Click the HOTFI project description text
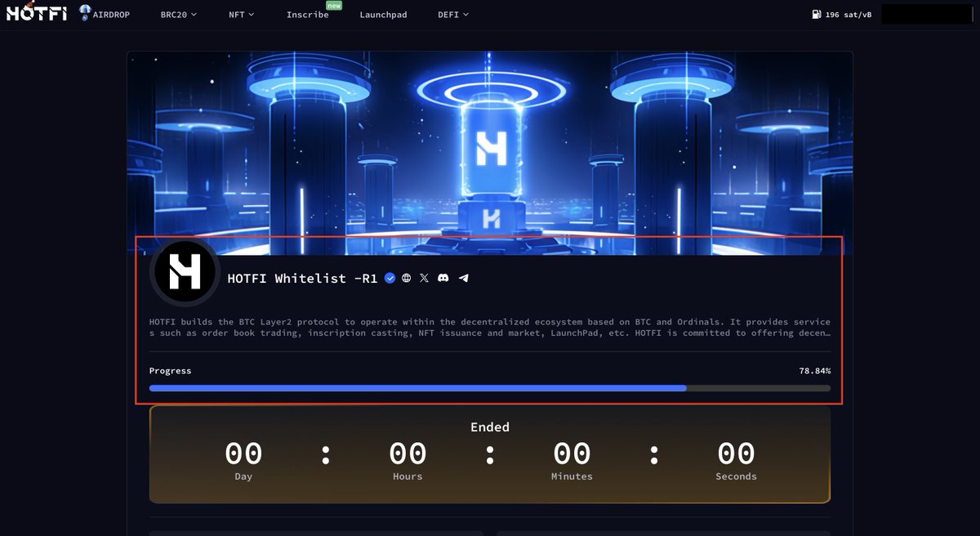The image size is (980, 536). (490, 327)
